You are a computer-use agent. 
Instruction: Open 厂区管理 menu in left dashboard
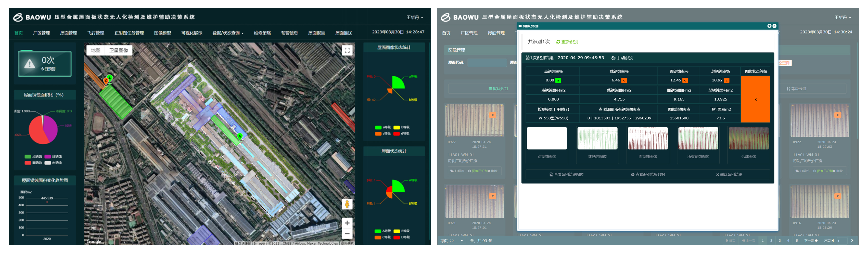(42, 33)
